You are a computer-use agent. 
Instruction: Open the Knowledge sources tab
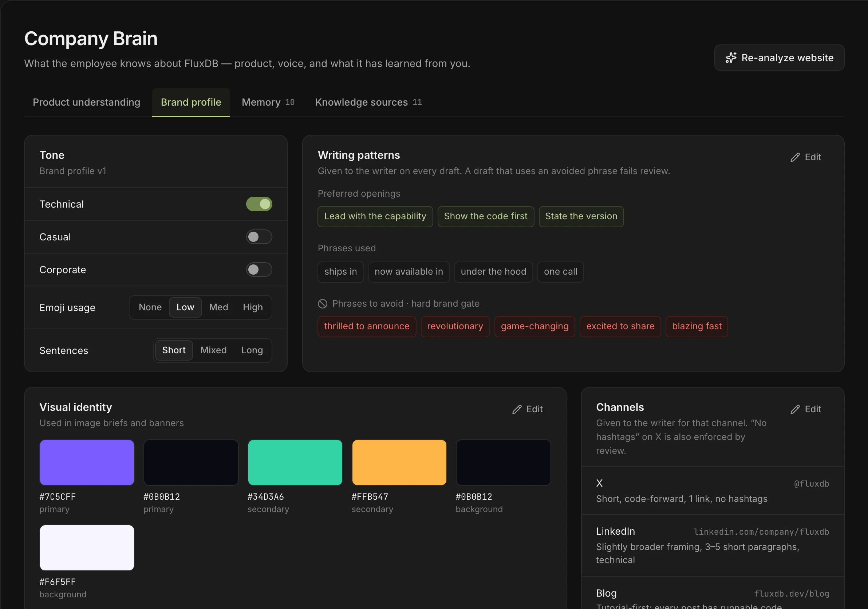click(368, 102)
